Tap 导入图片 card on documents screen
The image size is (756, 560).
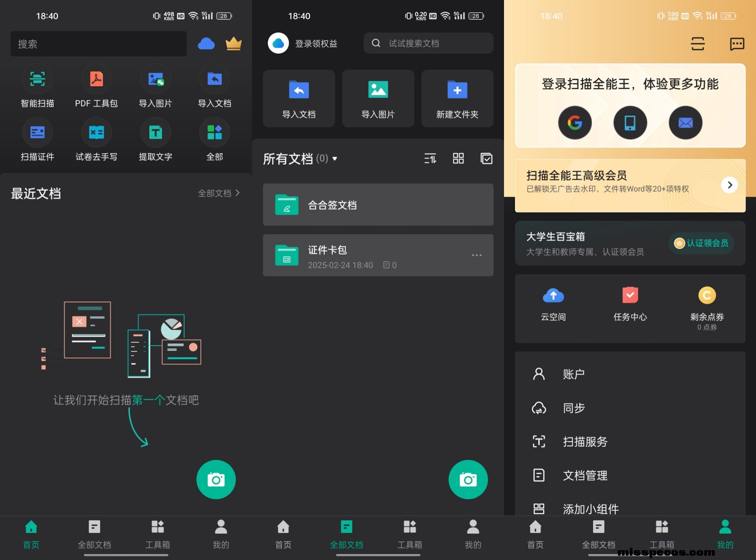[378, 98]
